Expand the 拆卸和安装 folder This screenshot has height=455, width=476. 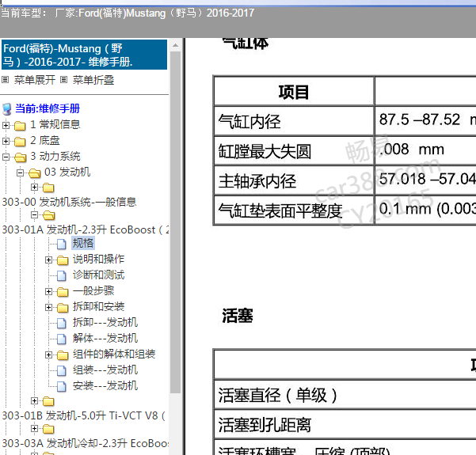[x=48, y=307]
